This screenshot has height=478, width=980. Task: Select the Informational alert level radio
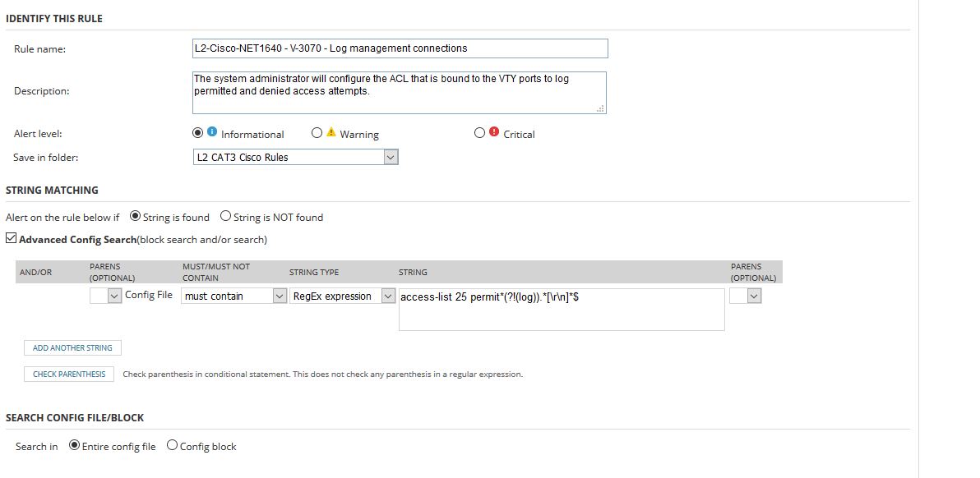[198, 132]
